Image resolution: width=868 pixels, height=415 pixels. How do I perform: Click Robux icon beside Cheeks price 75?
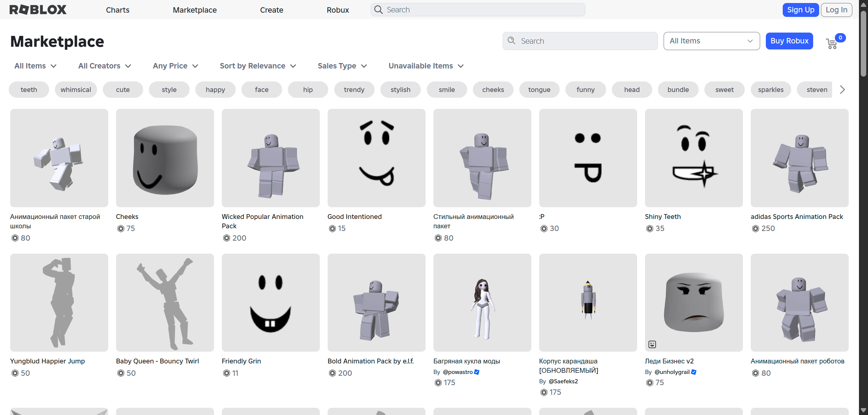click(121, 229)
